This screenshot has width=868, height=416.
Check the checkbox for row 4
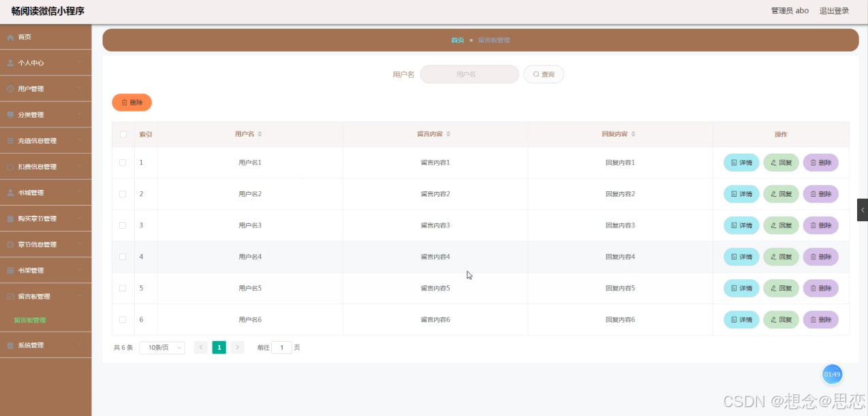click(x=123, y=257)
